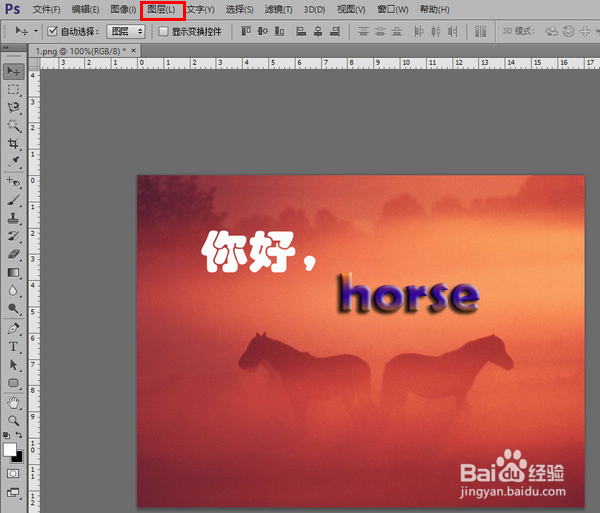Swap foreground and background colors
Image resolution: width=600 pixels, height=513 pixels.
point(19,435)
